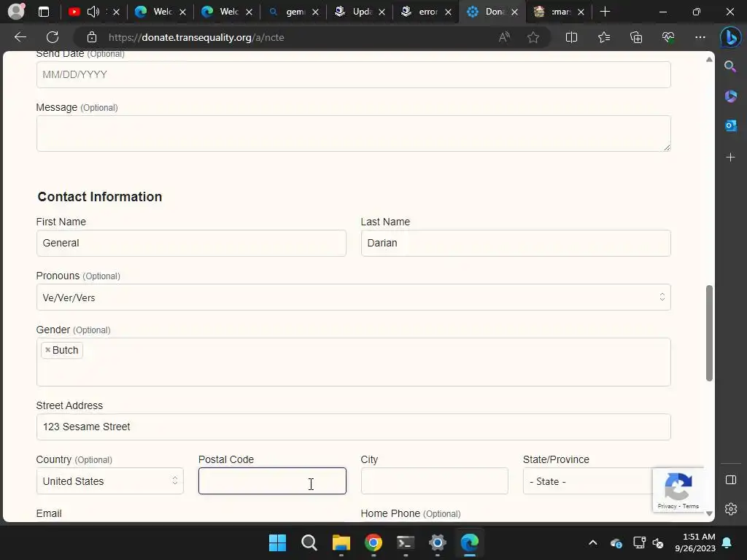Open the Windows Start menu
The height and width of the screenshot is (560, 747).
click(277, 542)
